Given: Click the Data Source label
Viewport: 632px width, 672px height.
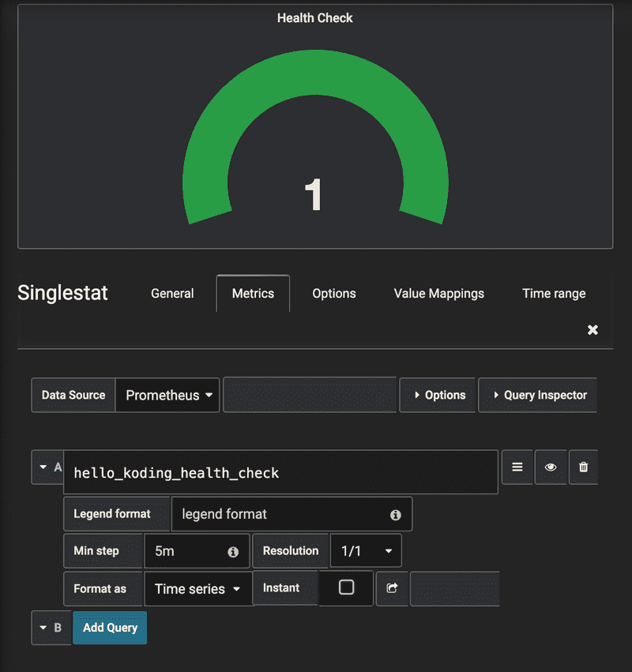Looking at the screenshot, I should tap(73, 395).
